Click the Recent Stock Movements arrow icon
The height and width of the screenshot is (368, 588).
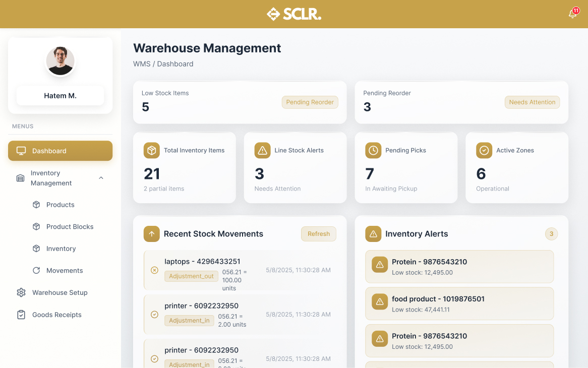point(151,233)
